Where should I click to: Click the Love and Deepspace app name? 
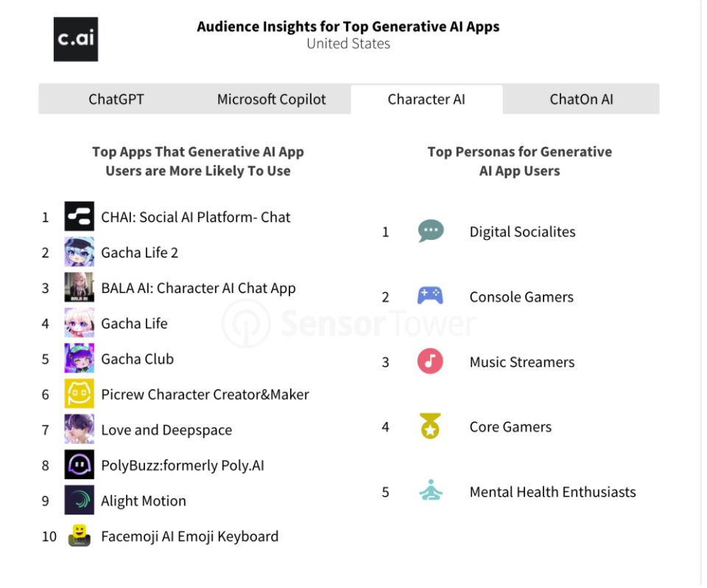[x=166, y=430]
